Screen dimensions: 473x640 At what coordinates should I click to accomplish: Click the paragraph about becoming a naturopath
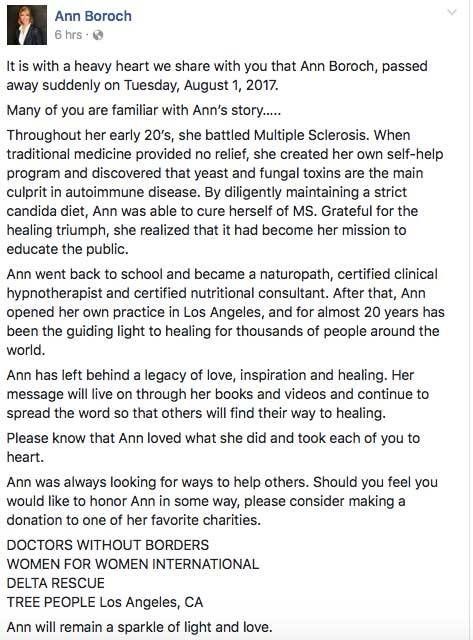point(225,312)
